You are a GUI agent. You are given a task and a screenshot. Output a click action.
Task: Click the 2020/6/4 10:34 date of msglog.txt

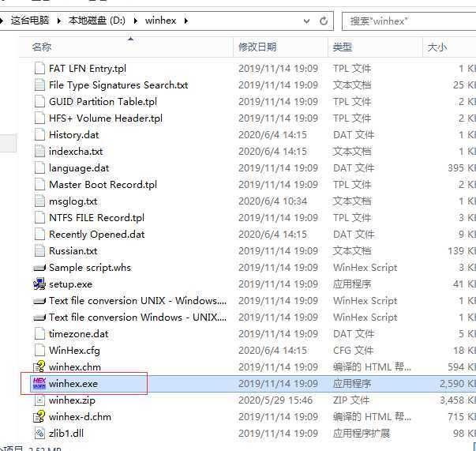272,201
